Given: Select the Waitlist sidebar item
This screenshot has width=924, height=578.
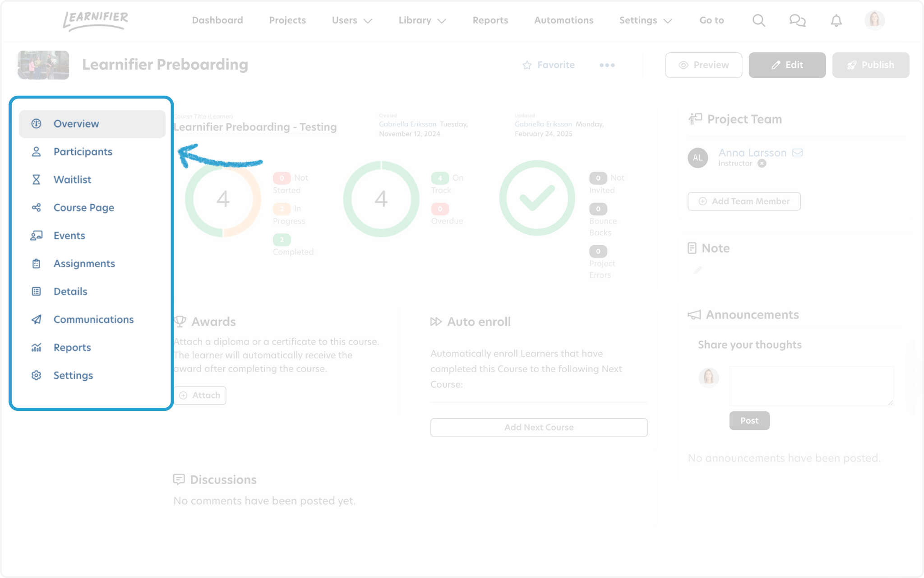Looking at the screenshot, I should pos(92,180).
